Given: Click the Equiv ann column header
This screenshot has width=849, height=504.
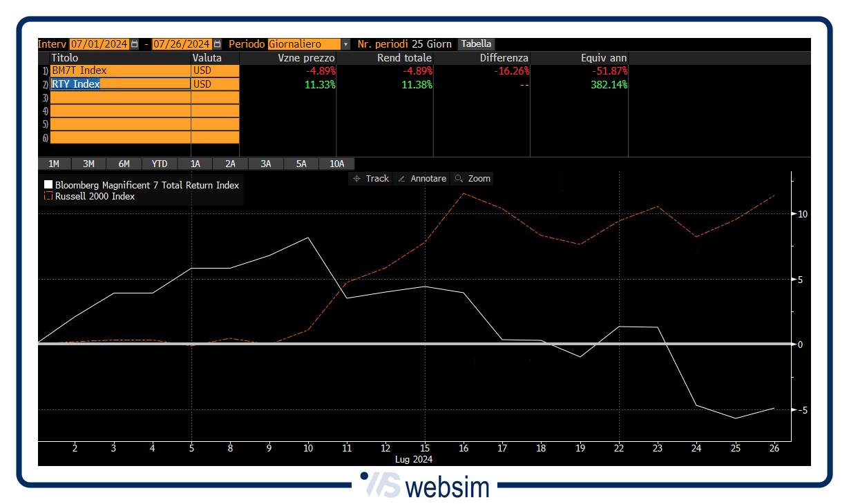Looking at the screenshot, I should [603, 58].
